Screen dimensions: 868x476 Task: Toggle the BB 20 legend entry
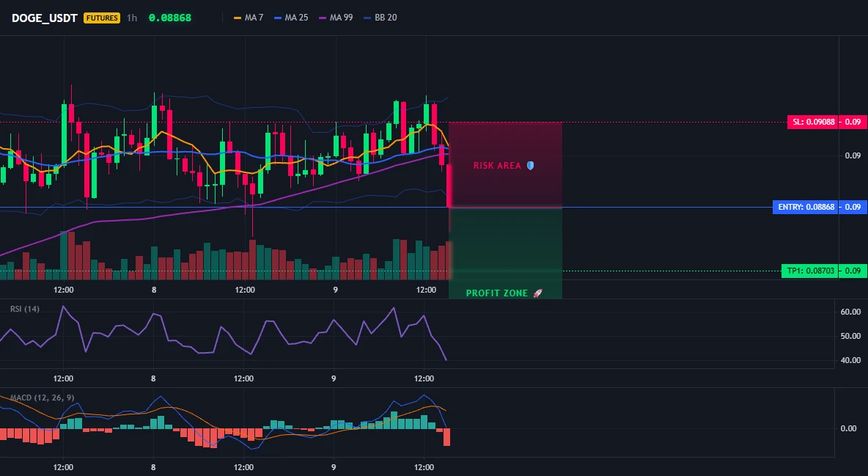pyautogui.click(x=380, y=18)
